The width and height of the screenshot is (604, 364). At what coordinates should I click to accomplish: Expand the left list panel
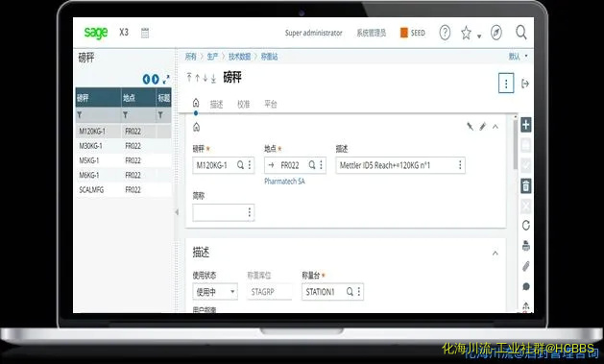pyautogui.click(x=166, y=80)
